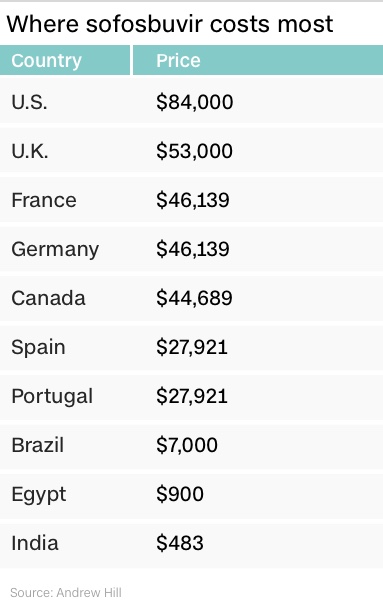Select the France country cell

(x=44, y=200)
